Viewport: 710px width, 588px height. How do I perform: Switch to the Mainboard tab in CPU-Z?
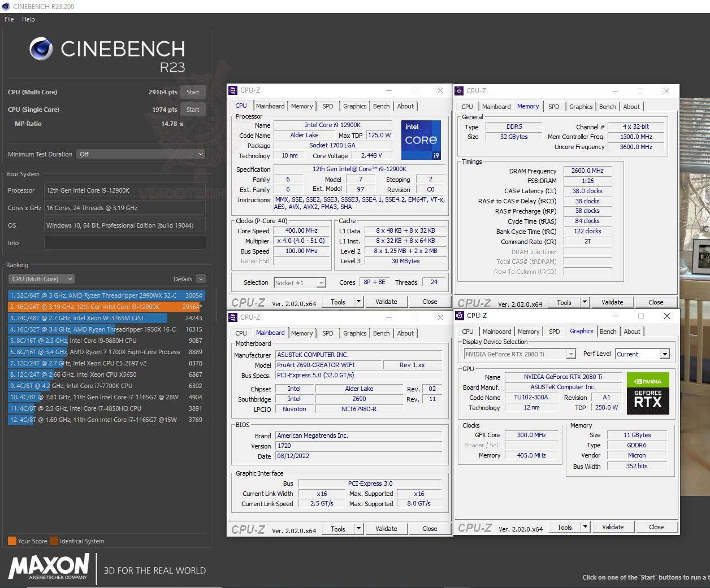click(270, 106)
